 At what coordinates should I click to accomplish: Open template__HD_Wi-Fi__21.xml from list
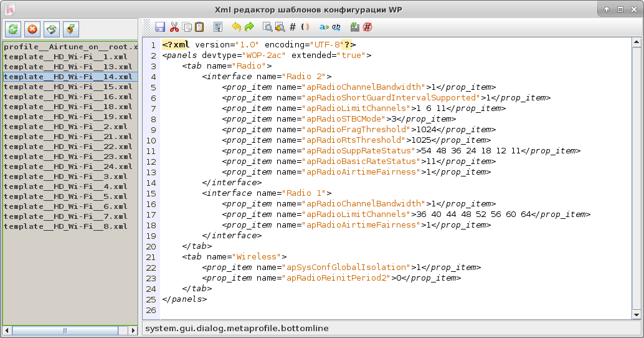(68, 137)
